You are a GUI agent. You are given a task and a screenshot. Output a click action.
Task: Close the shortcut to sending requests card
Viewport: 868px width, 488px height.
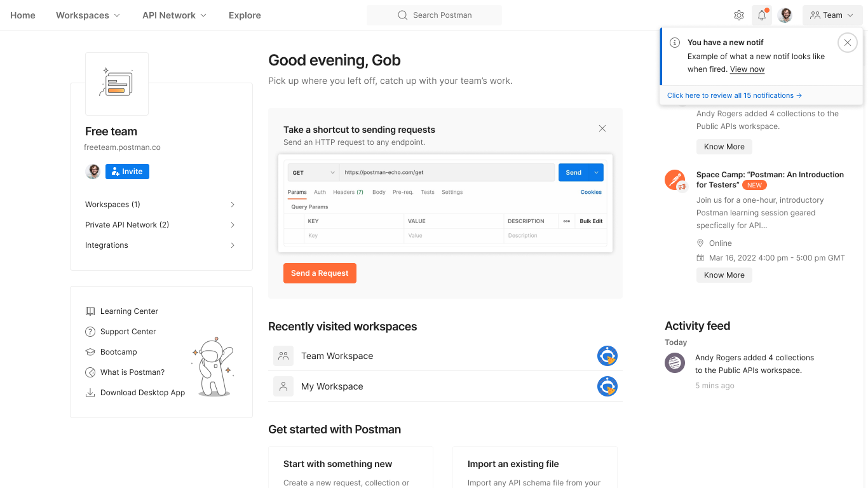[602, 128]
